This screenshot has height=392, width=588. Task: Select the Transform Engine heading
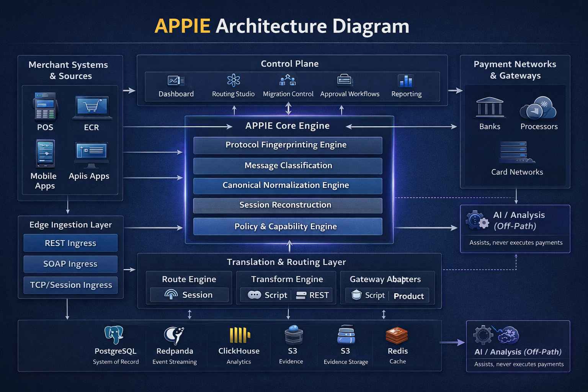[287, 279]
